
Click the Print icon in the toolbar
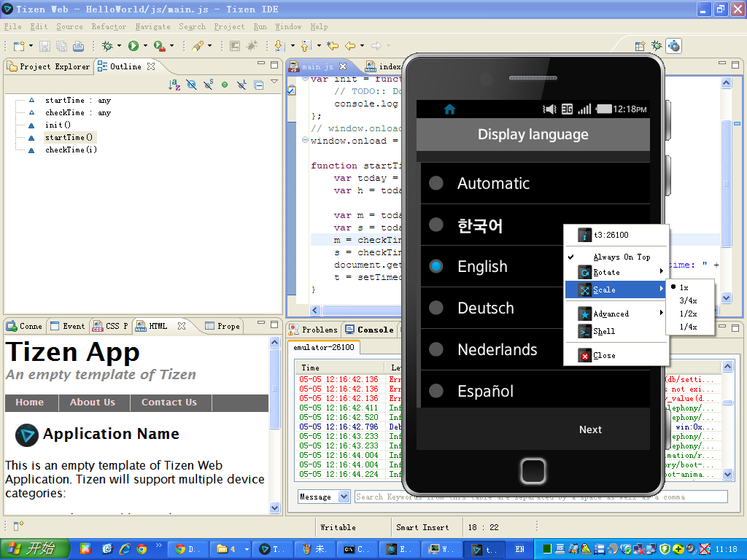(78, 46)
